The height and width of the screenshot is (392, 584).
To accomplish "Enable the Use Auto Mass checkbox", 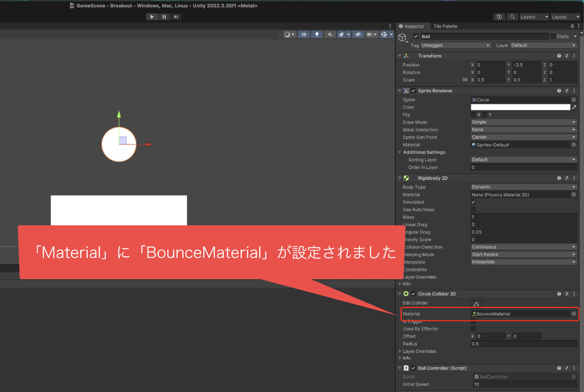I will point(473,209).
